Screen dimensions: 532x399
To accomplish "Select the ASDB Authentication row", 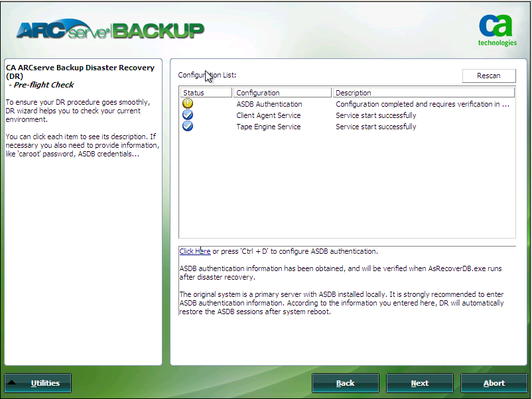I will click(347, 104).
